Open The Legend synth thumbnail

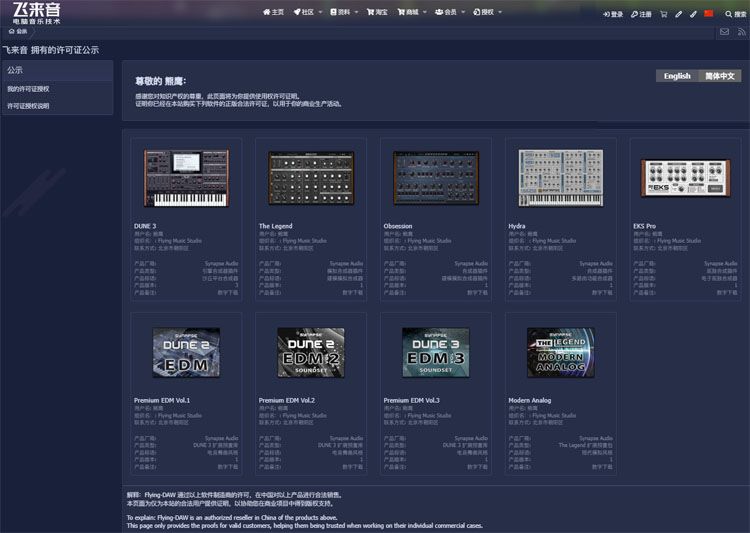click(311, 178)
